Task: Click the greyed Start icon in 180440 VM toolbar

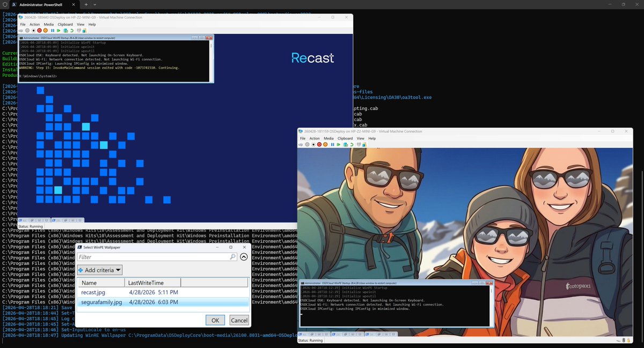Action: [27, 30]
